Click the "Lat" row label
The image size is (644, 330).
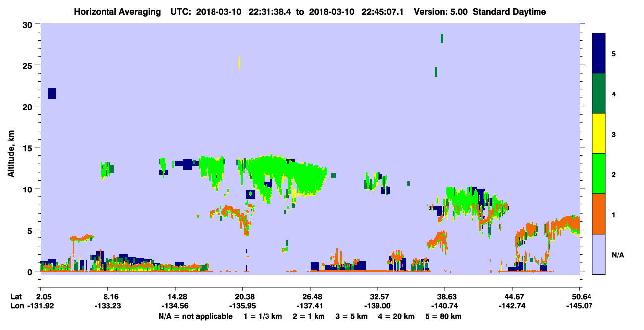[x=16, y=297]
